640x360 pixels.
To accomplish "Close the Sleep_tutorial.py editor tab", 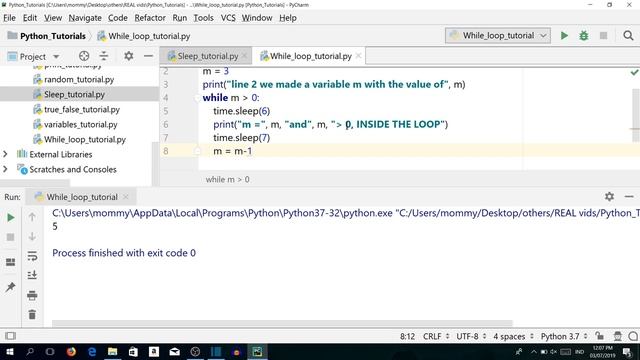I will (x=244, y=56).
